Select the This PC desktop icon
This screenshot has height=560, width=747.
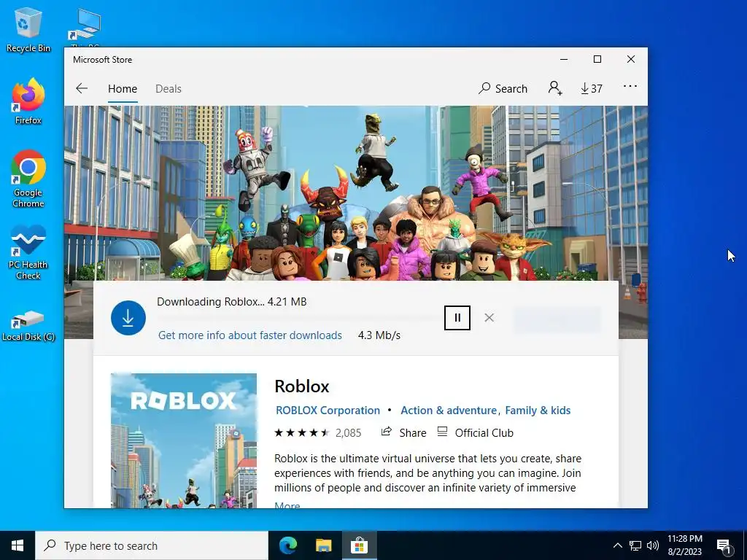tap(85, 28)
